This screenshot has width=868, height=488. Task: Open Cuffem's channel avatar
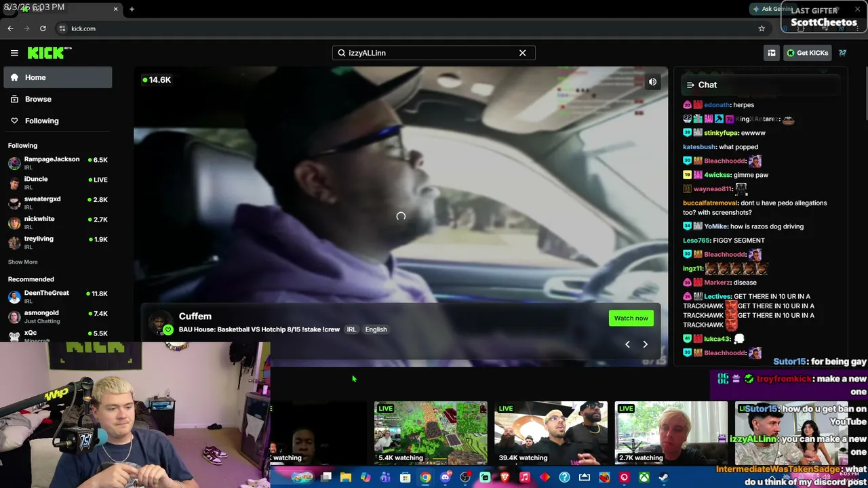[161, 323]
